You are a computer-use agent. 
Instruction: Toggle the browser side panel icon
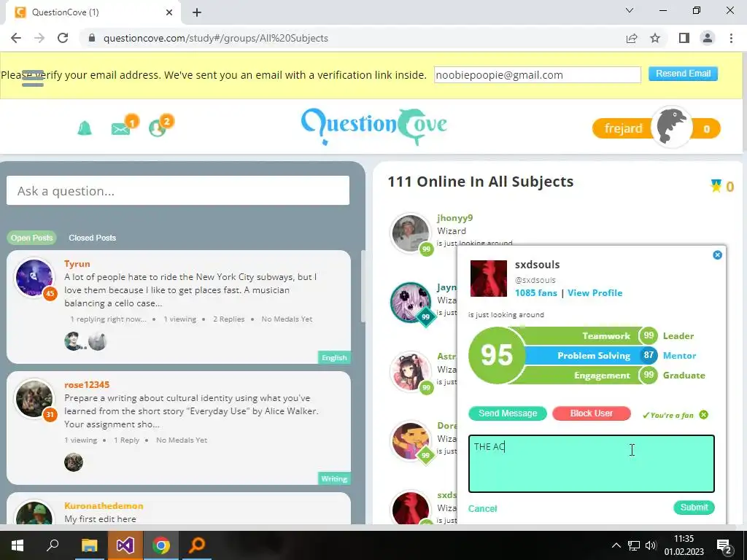point(684,38)
